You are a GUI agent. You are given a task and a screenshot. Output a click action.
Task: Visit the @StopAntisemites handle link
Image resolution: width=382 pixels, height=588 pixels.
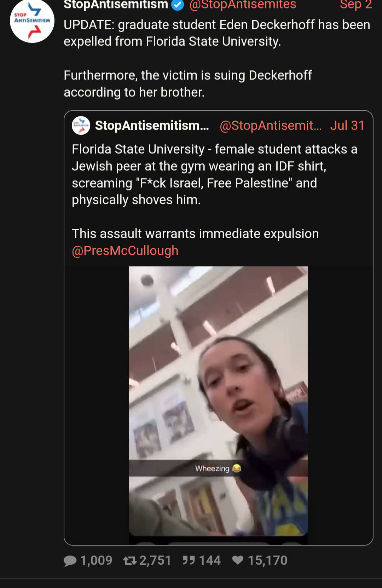click(x=243, y=5)
